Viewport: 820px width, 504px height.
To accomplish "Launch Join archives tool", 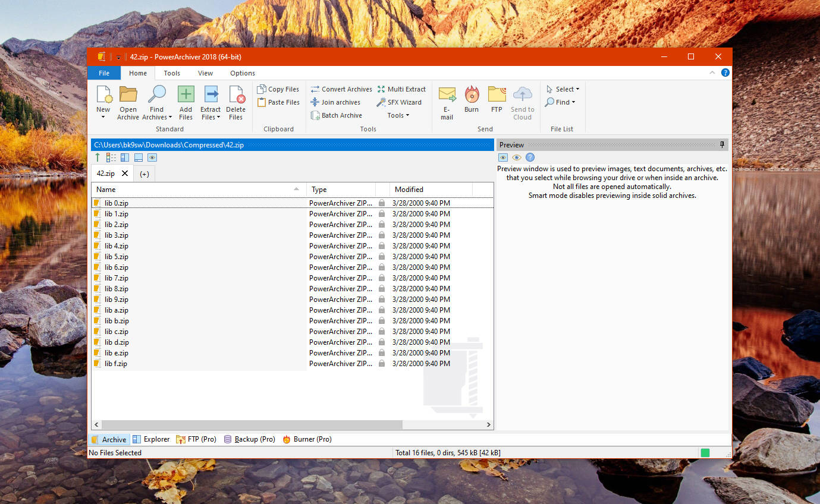I will coord(335,102).
